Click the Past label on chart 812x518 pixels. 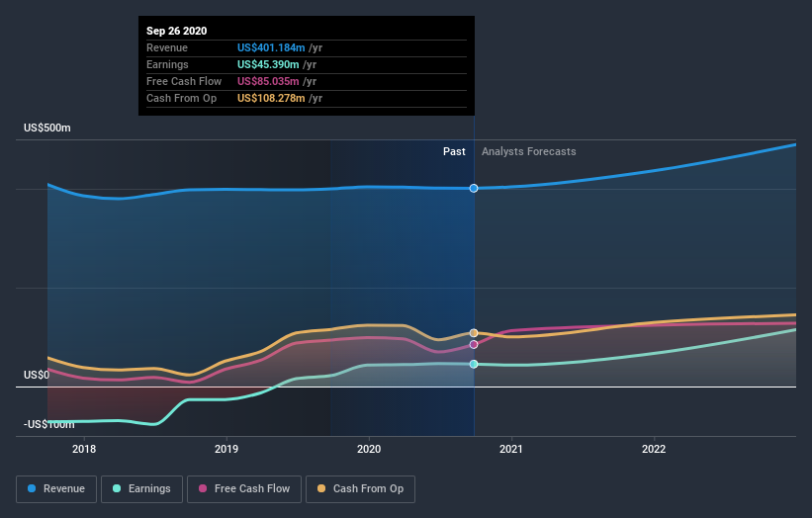tap(454, 151)
